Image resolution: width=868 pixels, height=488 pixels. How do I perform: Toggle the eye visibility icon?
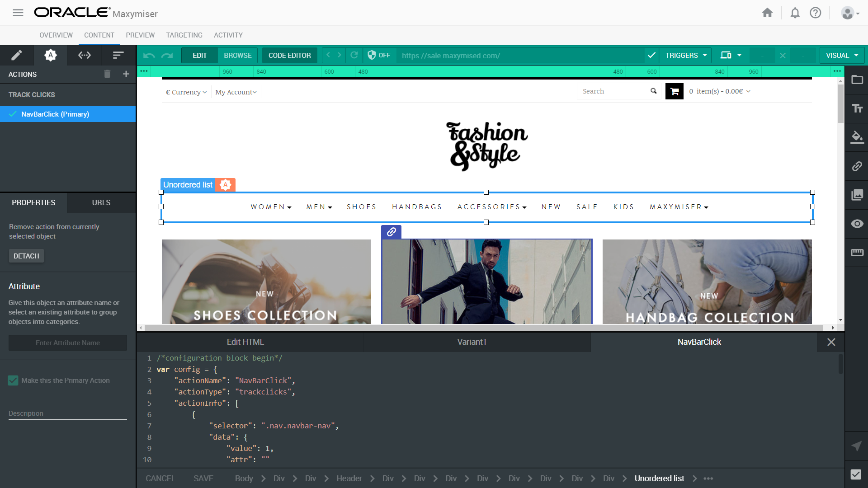point(857,224)
